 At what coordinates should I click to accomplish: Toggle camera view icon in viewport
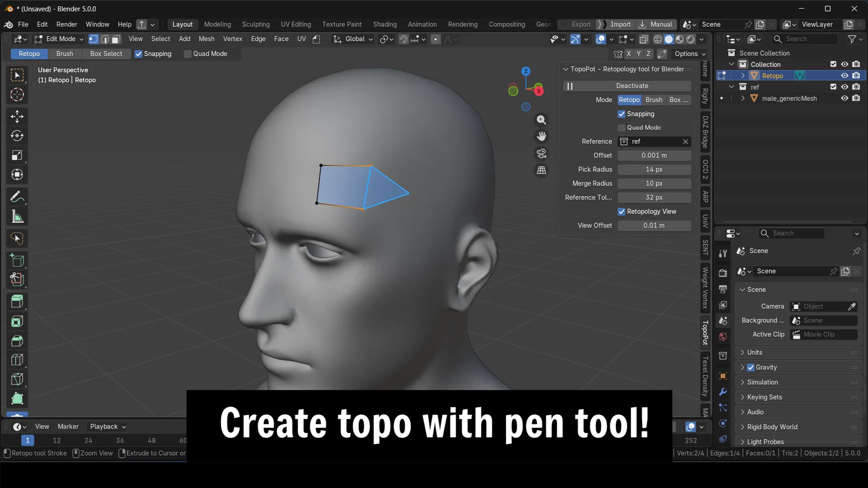pyautogui.click(x=541, y=153)
